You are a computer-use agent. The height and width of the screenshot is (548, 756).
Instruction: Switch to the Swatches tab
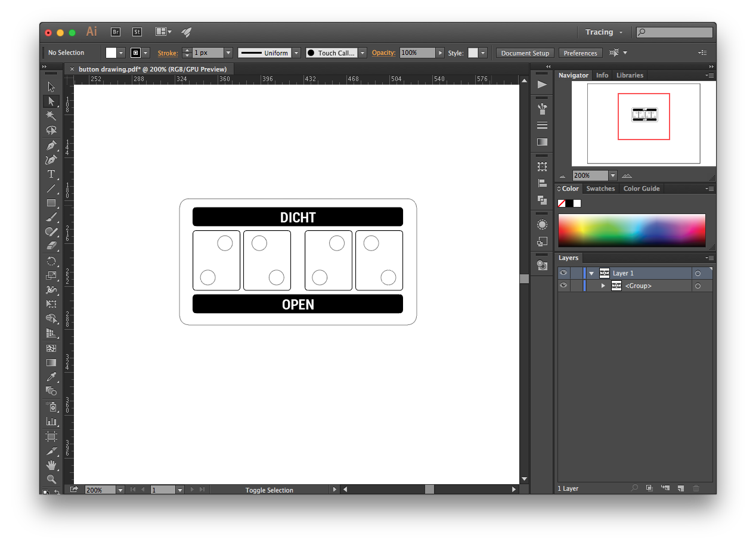pyautogui.click(x=600, y=188)
